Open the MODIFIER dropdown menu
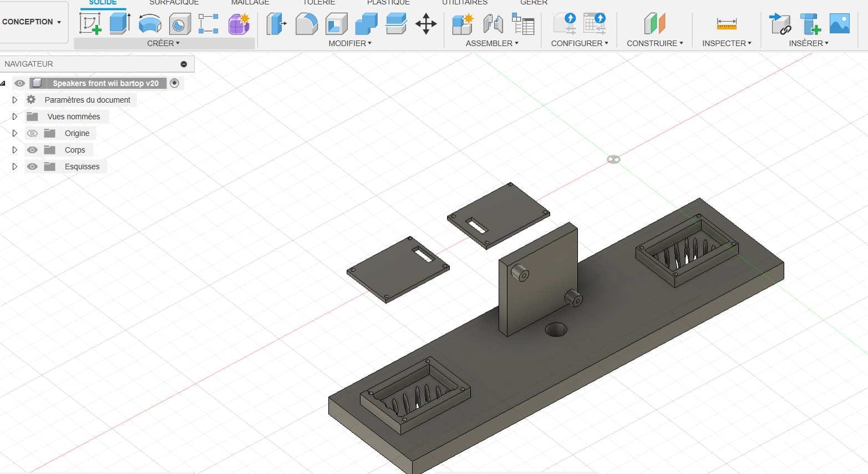This screenshot has width=868, height=474. 350,43
